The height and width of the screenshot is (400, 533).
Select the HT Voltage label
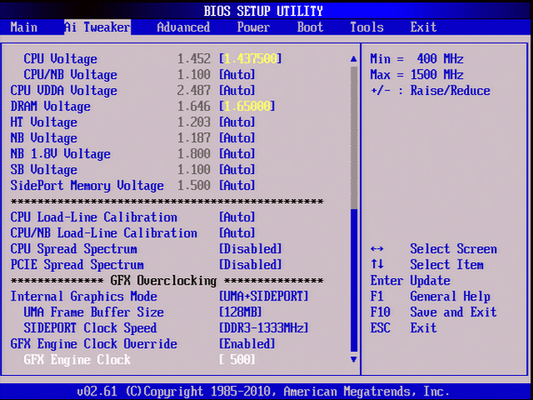tap(44, 122)
